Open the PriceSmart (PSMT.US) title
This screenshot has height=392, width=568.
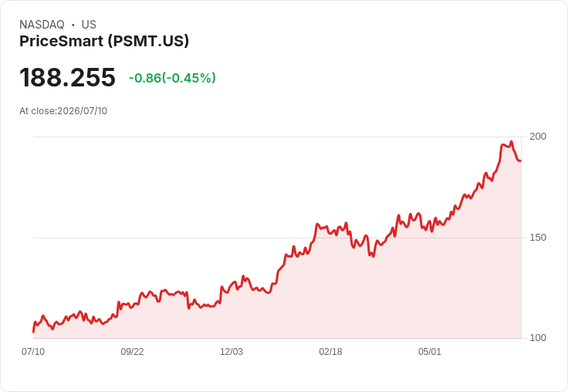[104, 41]
